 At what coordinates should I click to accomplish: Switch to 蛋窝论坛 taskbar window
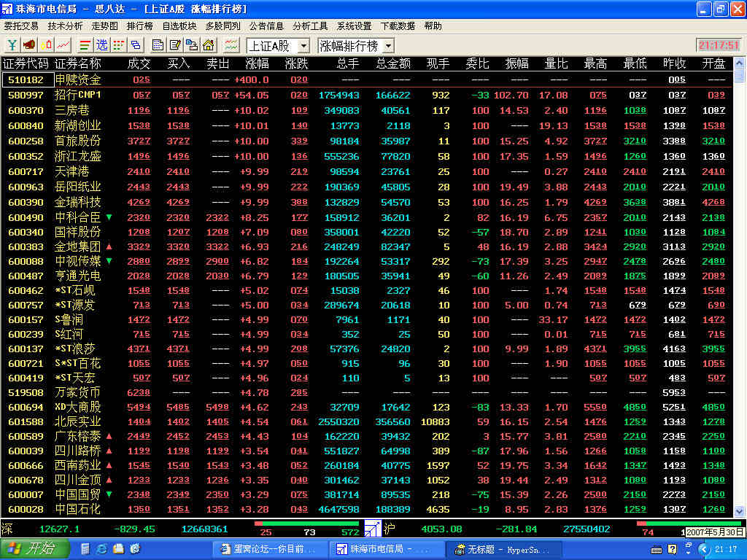point(270,550)
